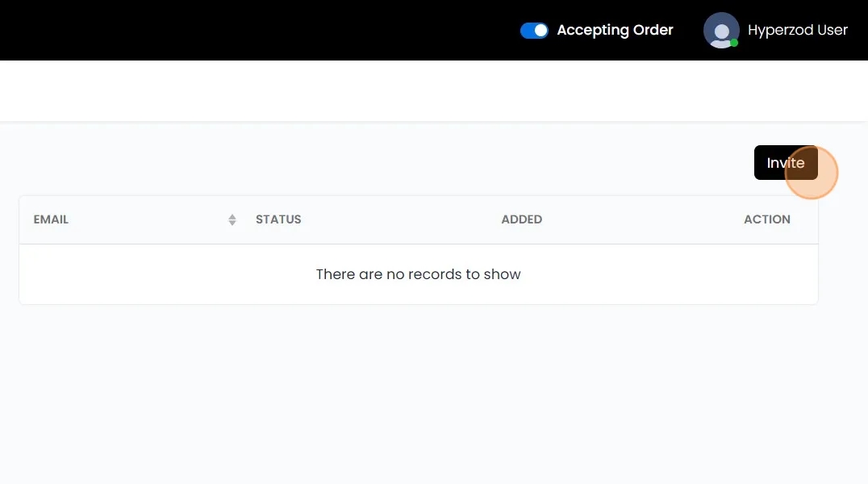
Task: Click the downward descending sort arrow
Action: [x=232, y=223]
